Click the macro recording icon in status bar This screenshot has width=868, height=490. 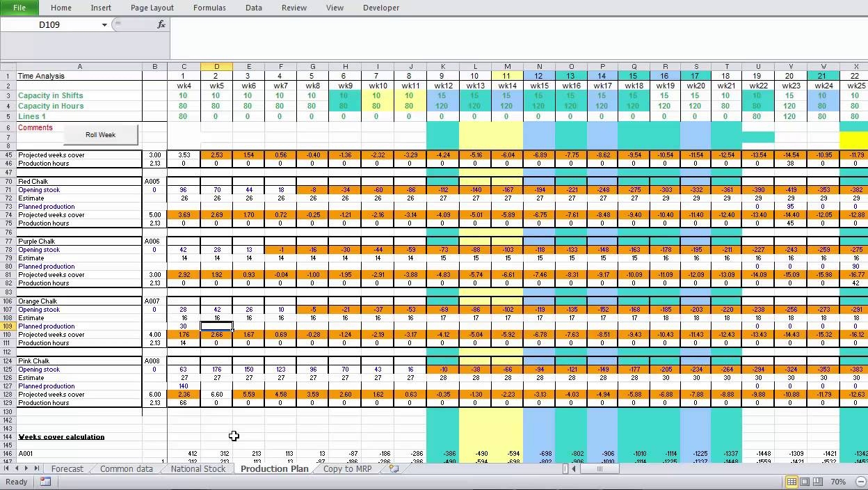click(45, 481)
